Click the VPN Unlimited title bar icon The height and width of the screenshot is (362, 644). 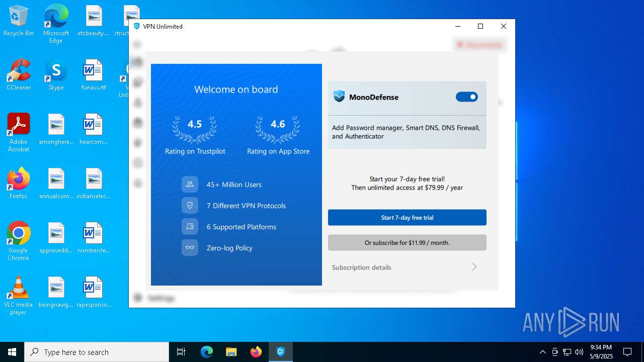[136, 26]
